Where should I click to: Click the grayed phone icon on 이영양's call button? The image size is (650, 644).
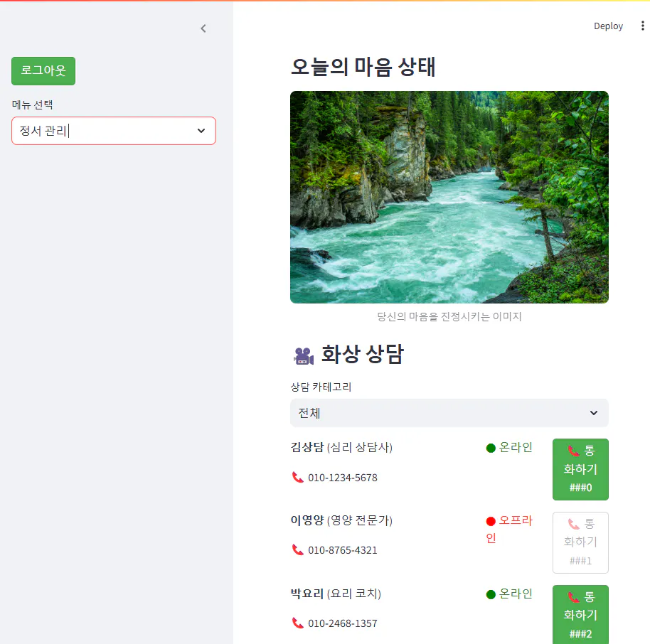click(573, 523)
